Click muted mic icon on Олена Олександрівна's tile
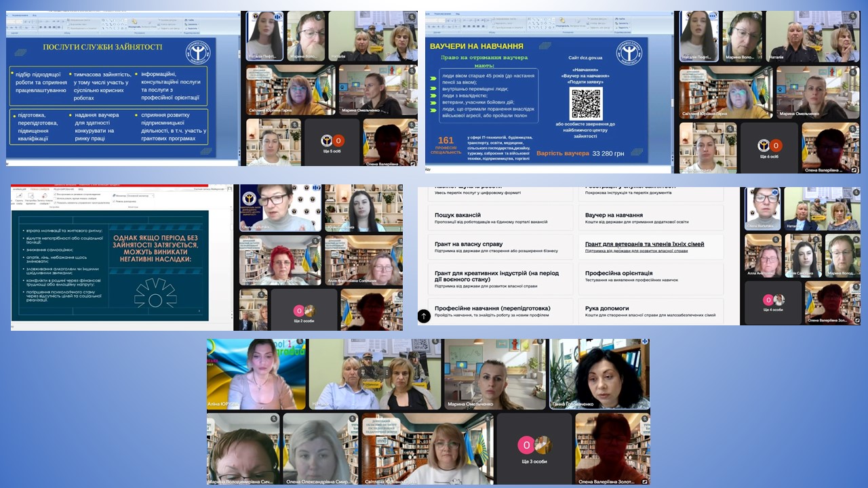 pyautogui.click(x=352, y=420)
